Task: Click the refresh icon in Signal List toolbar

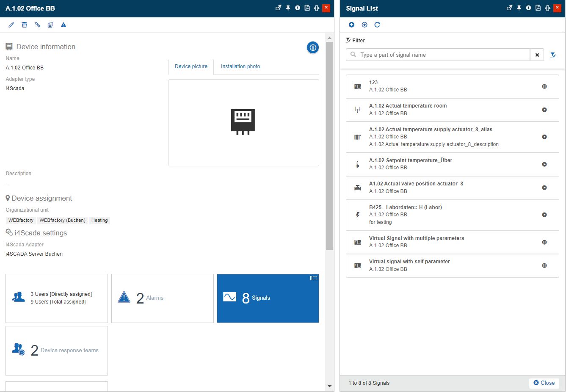Action: pyautogui.click(x=377, y=25)
